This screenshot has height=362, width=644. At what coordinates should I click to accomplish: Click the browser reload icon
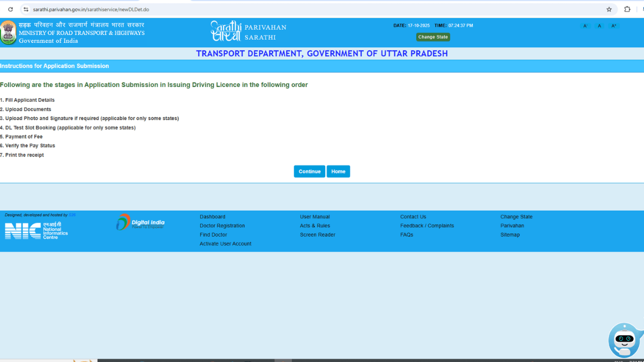point(10,9)
